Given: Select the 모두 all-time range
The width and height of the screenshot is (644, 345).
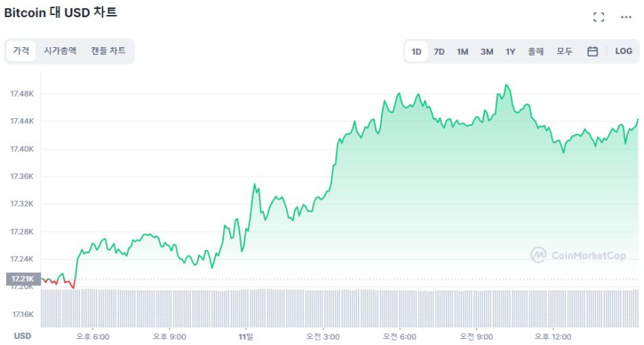Looking at the screenshot, I should [x=565, y=52].
